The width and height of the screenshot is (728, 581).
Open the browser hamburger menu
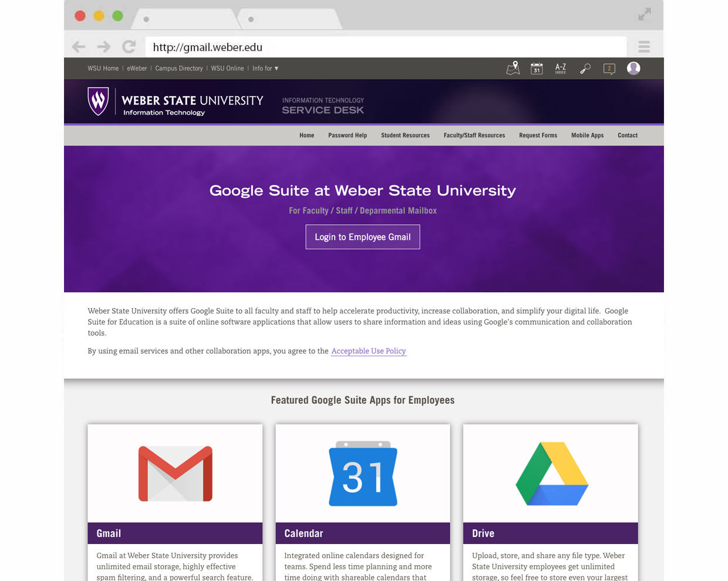644,46
